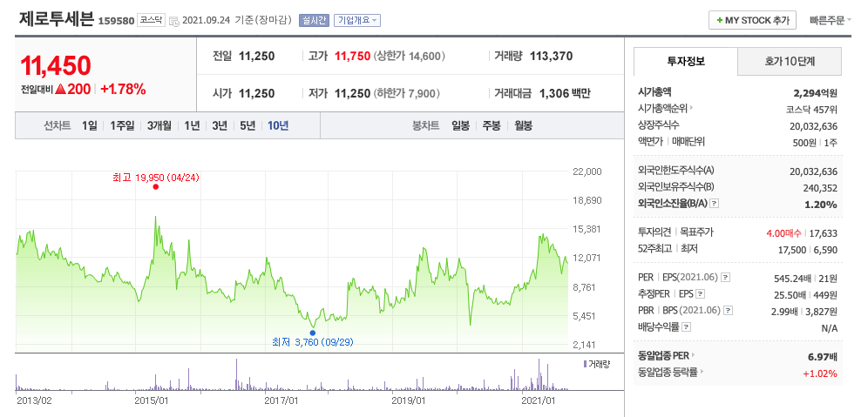Show the 월봉 candlestick chart
868x417 pixels.
tap(523, 126)
